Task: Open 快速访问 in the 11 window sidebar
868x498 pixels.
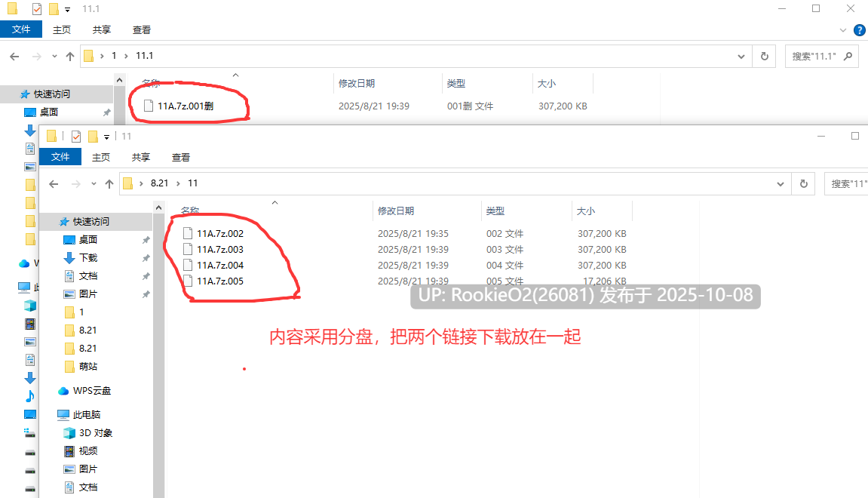Action: click(x=90, y=222)
